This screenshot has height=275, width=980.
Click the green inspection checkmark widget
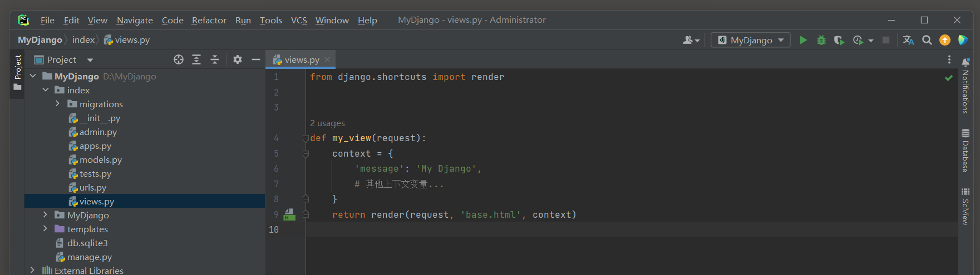click(x=949, y=78)
